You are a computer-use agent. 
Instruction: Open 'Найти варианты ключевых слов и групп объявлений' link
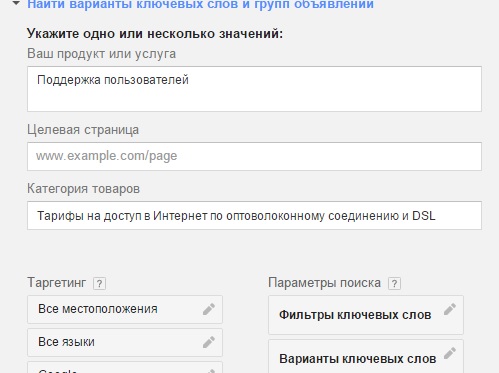point(200,5)
